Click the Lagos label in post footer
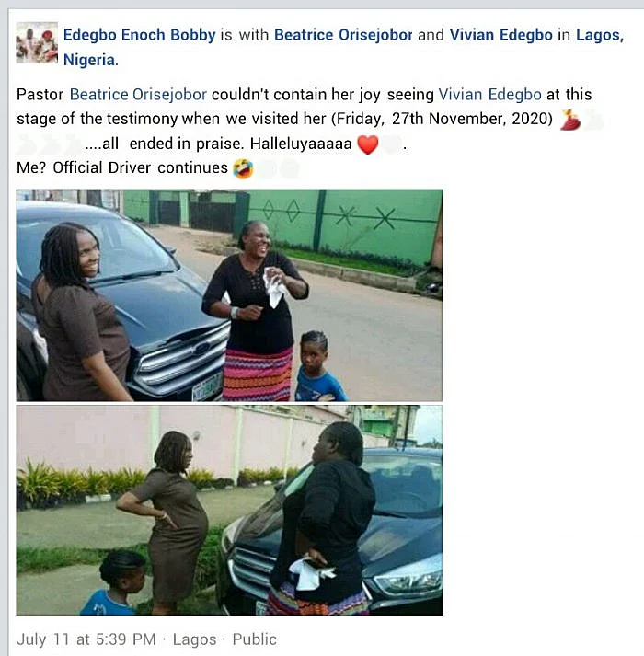Viewport: 644px width, 656px height. tap(195, 639)
